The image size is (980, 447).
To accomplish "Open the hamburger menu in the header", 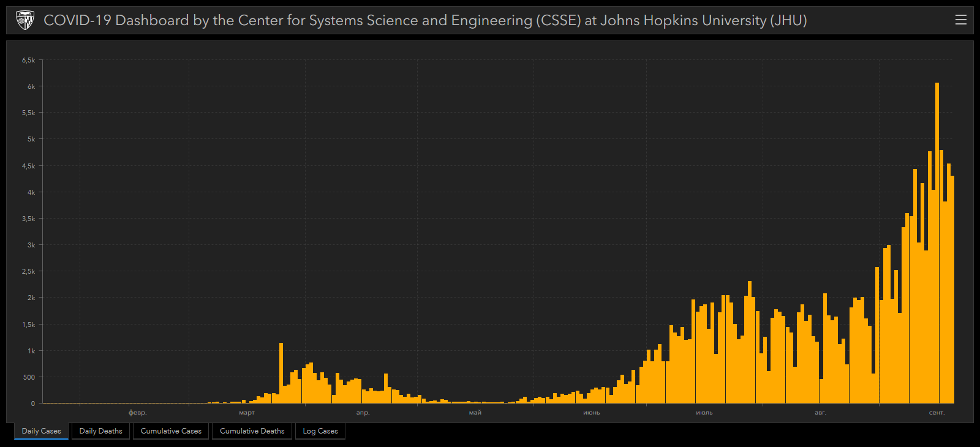I will [960, 20].
